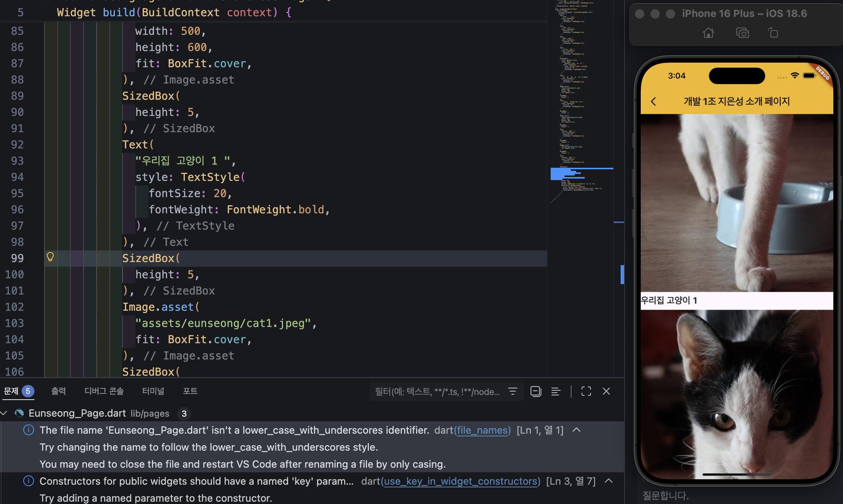
Task: Tap the back arrow in the app header
Action: pos(654,102)
